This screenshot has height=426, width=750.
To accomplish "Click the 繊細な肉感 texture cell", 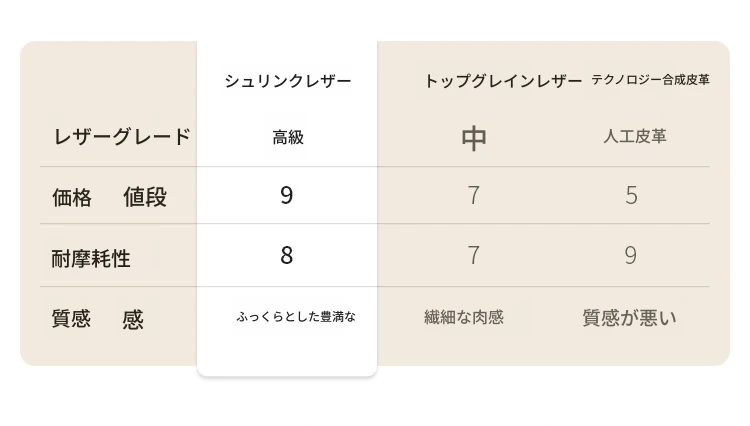I will pos(464,318).
